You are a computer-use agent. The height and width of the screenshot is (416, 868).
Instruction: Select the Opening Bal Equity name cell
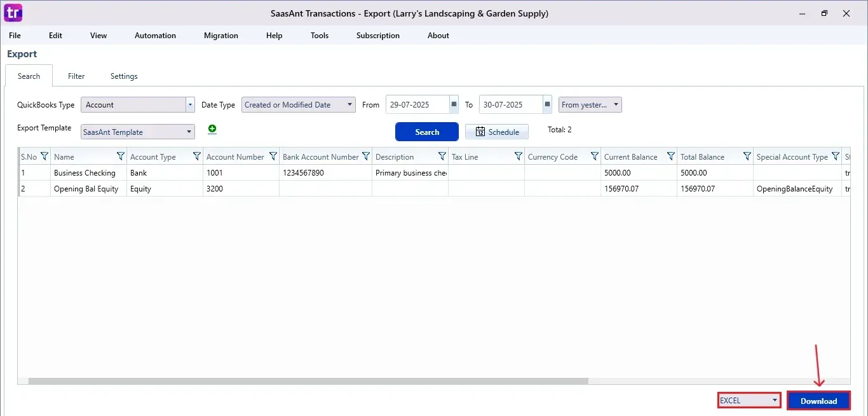pyautogui.click(x=88, y=188)
